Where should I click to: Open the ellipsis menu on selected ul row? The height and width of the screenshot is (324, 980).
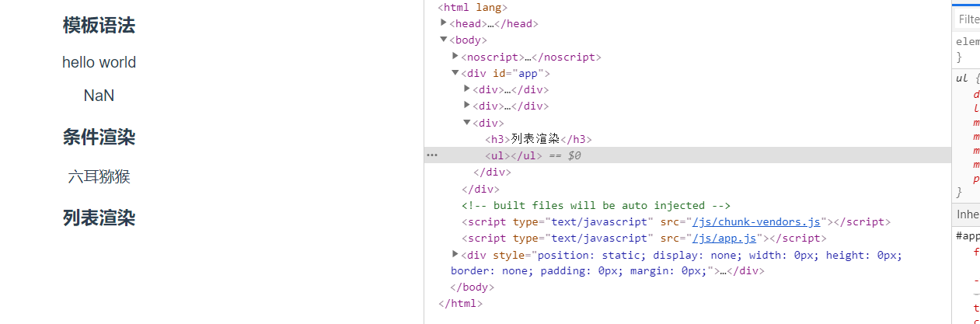coord(432,155)
